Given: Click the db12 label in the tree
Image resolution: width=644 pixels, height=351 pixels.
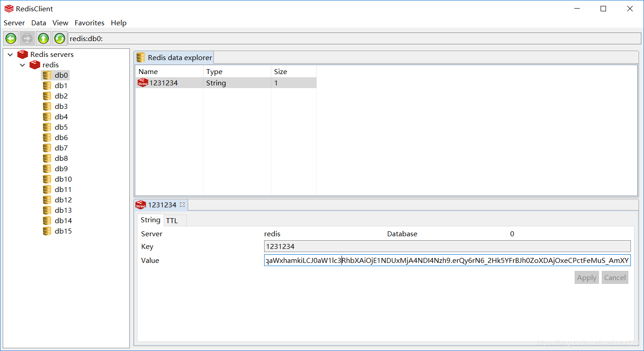Looking at the screenshot, I should (x=63, y=200).
